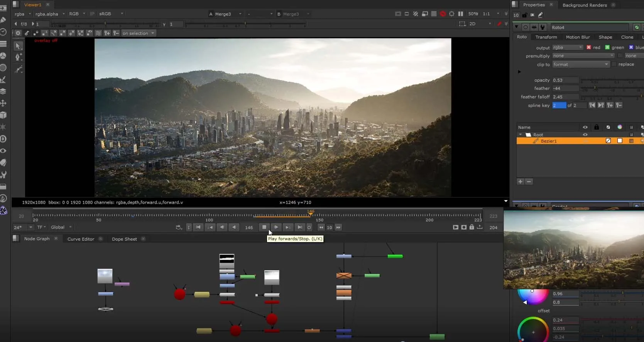644x342 pixels.
Task: Click the viewer pause icon
Action: coord(460,13)
